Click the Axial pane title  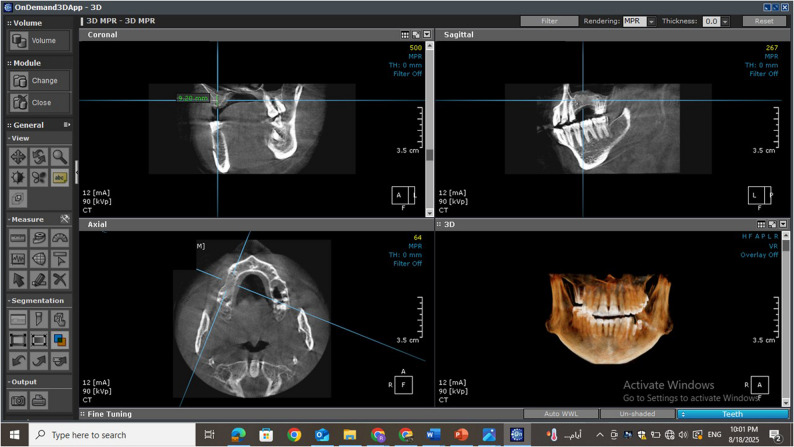[97, 224]
